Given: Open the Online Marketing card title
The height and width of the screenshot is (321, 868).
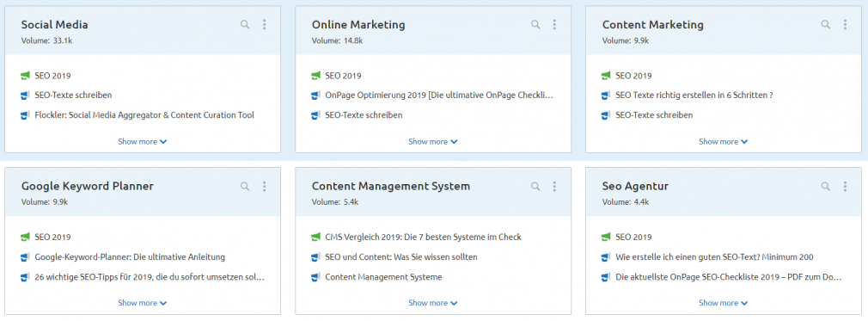Looking at the screenshot, I should tap(358, 25).
